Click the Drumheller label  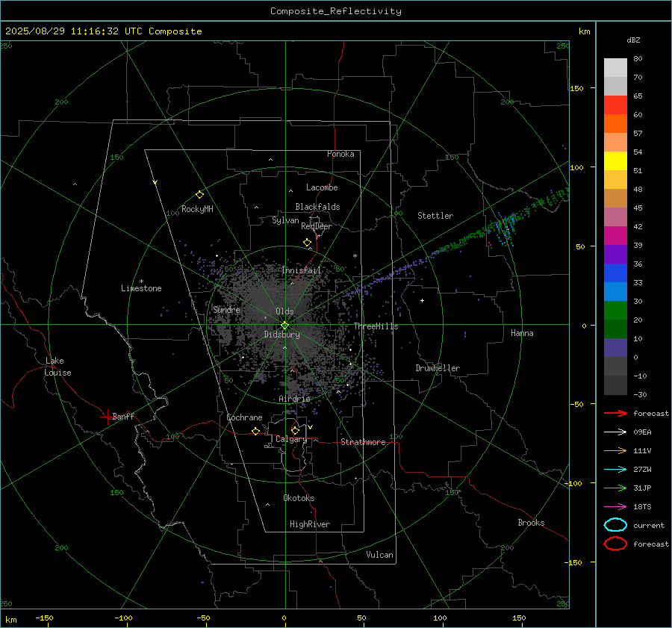tap(438, 368)
